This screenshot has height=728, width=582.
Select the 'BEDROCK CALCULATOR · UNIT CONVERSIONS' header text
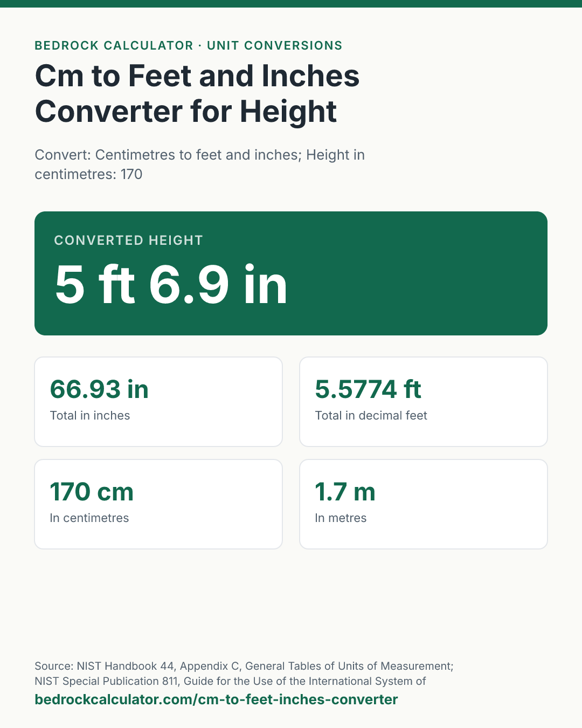(x=189, y=45)
